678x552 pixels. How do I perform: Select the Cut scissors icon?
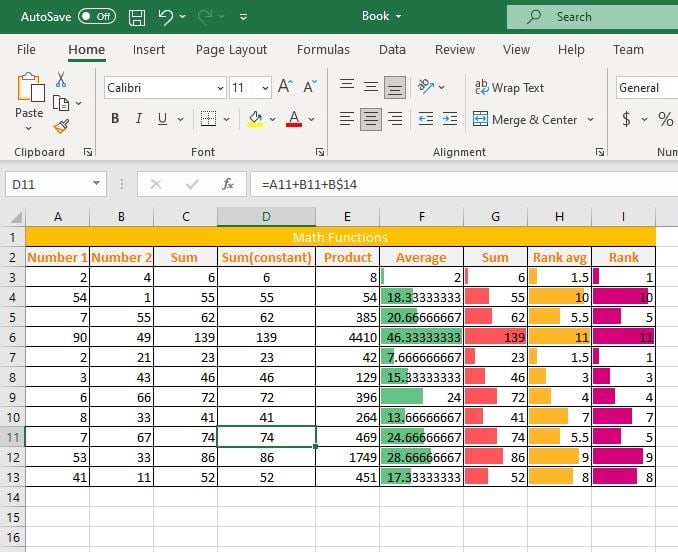point(61,80)
